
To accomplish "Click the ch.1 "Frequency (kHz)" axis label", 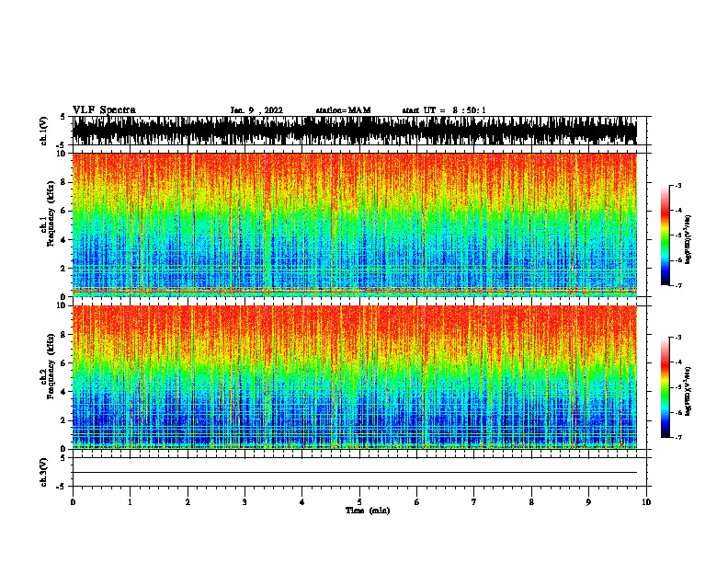I will pyautogui.click(x=51, y=213).
